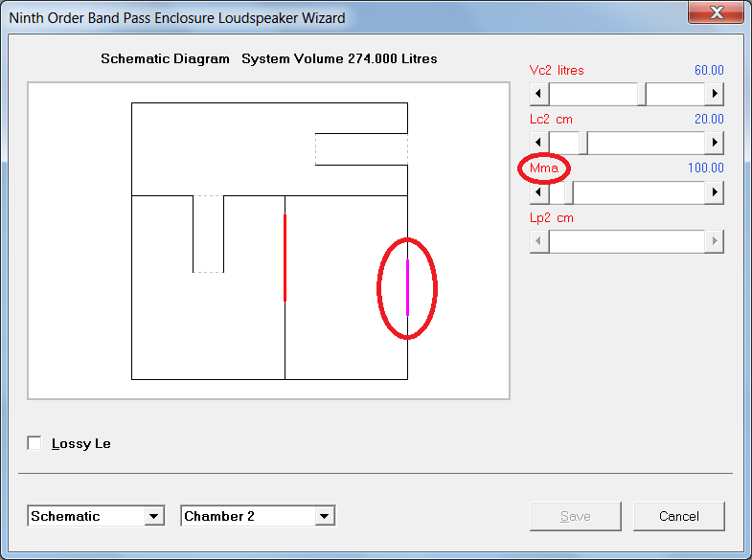Click the Lc2 value 20.00
Screen dimensions: 752x560
click(x=709, y=120)
